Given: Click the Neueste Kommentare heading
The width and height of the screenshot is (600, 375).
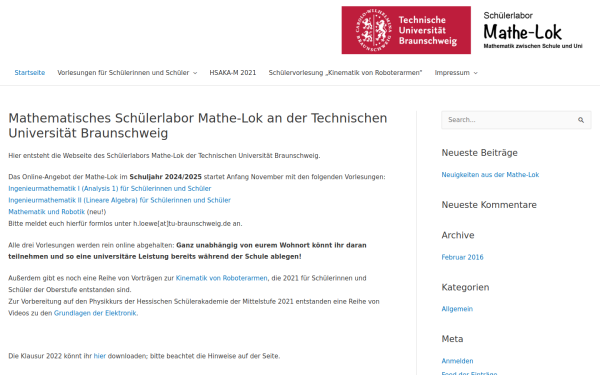Looking at the screenshot, I should 489,205.
